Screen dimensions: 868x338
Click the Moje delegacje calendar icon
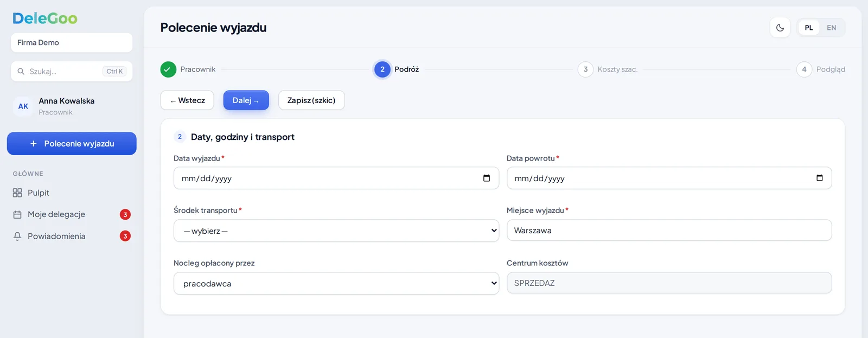point(17,214)
